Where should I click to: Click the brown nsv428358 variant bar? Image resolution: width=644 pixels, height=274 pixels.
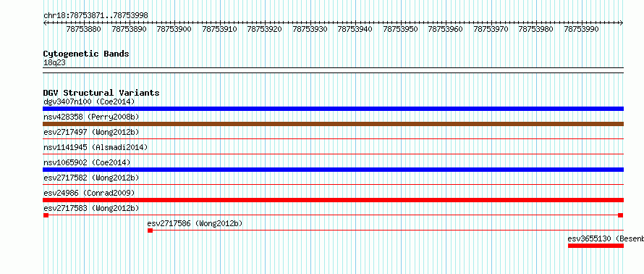click(x=334, y=124)
